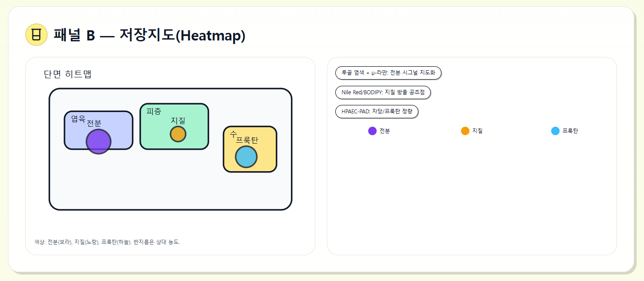The height and width of the screenshot is (281, 644).
Task: Click the HPAEC-PAD pill
Action: click(377, 111)
